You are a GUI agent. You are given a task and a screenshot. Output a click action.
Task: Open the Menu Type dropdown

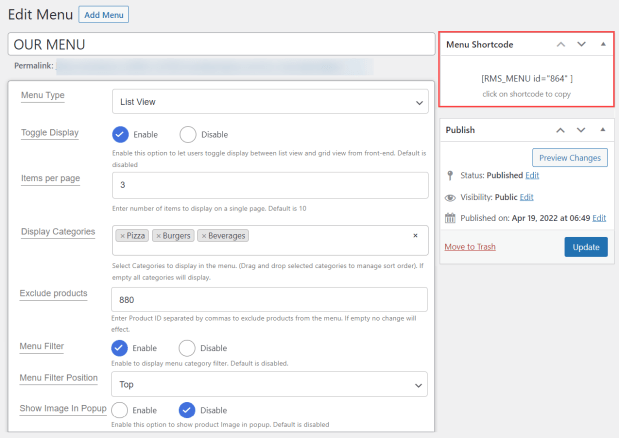point(270,102)
